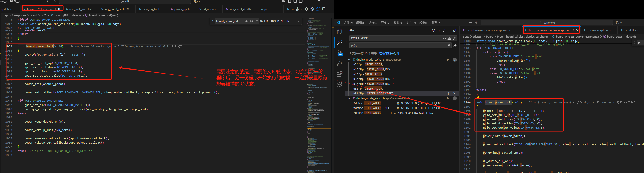Clear the search results list

pyautogui.click(x=439, y=31)
